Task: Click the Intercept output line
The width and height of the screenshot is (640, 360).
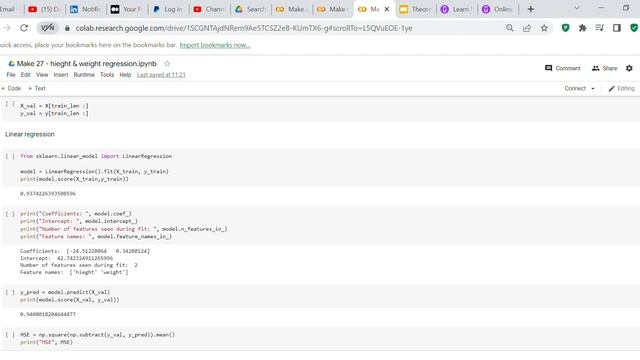Action: tap(66, 258)
